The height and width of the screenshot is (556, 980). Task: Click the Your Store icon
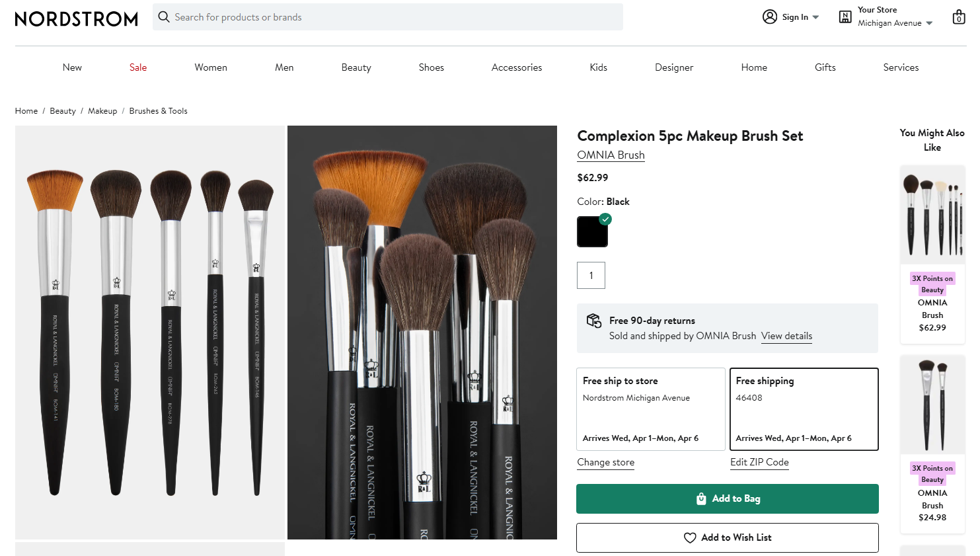pos(845,17)
